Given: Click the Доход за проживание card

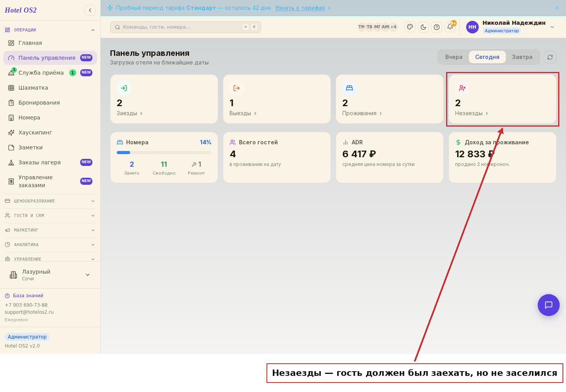Looking at the screenshot, I should point(502,157).
